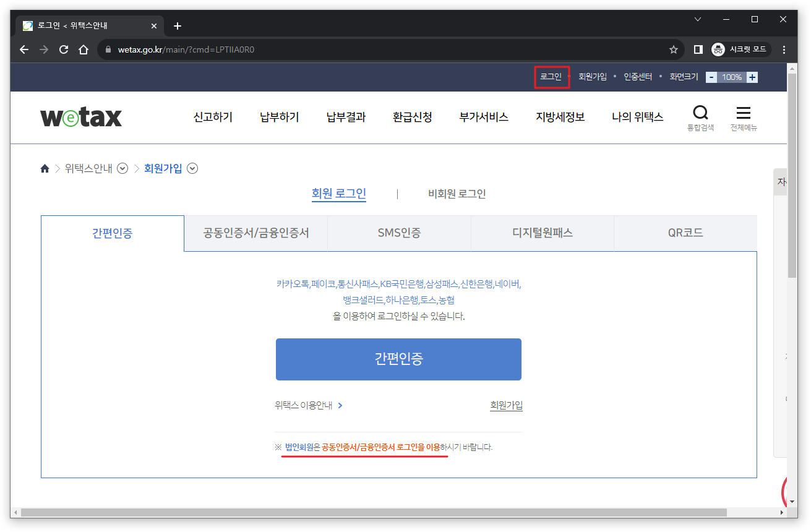Select 회원 로그인 option
The image size is (811, 532).
point(339,194)
